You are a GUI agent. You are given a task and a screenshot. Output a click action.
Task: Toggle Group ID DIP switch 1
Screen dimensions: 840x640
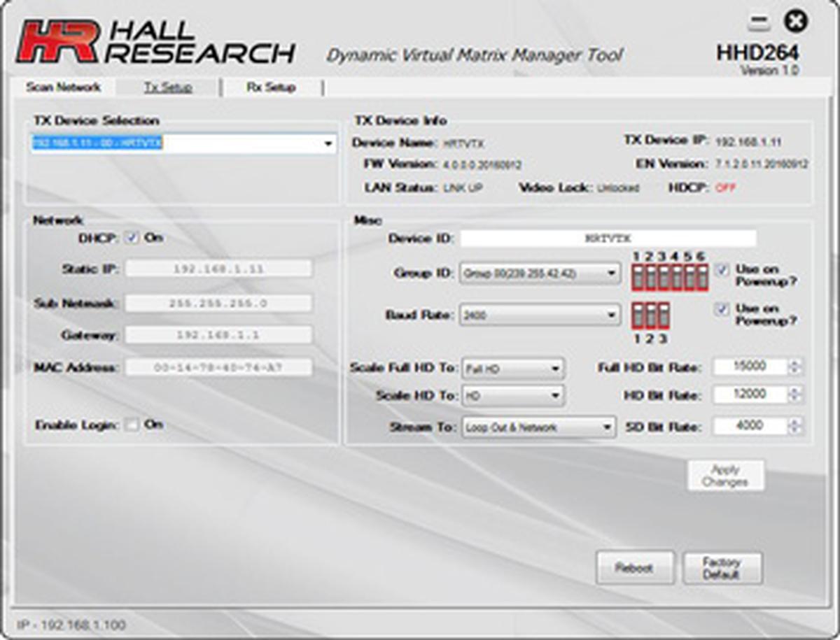click(638, 278)
